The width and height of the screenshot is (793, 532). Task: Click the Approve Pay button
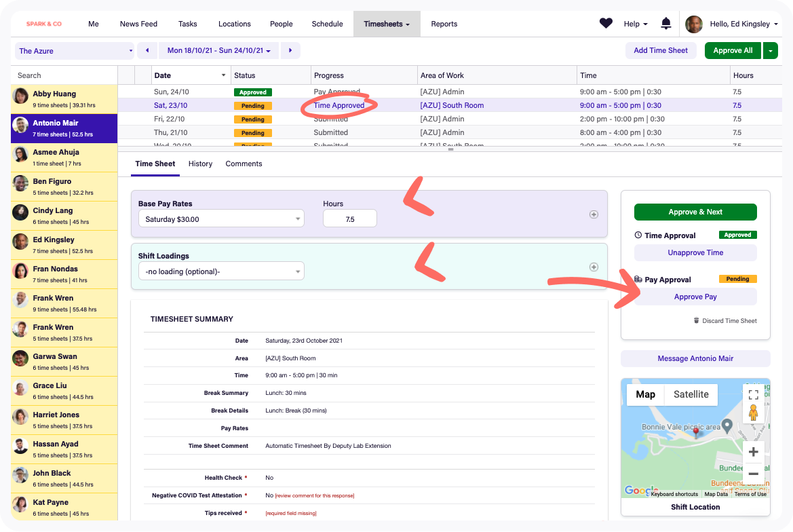pos(695,297)
